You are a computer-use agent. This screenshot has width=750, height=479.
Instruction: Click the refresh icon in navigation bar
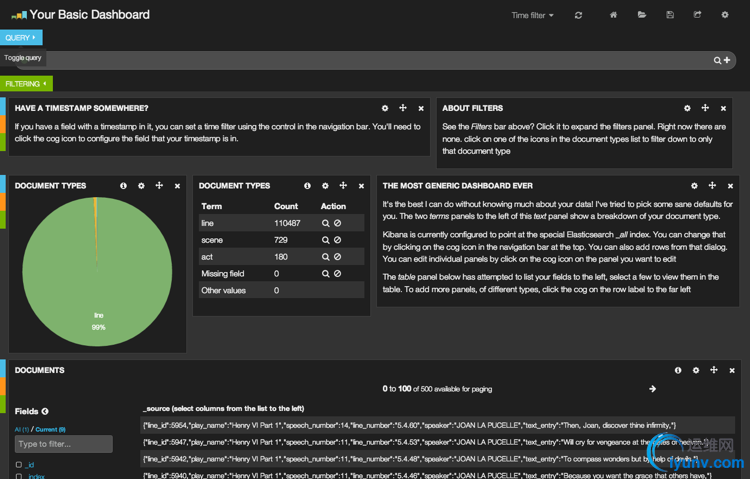coord(578,15)
